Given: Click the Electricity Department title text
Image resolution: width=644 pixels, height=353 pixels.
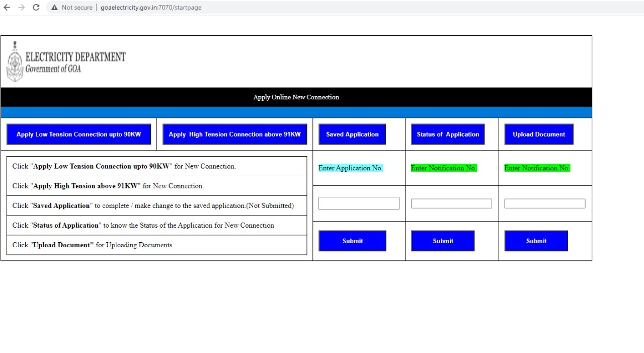Looking at the screenshot, I should pyautogui.click(x=75, y=57).
